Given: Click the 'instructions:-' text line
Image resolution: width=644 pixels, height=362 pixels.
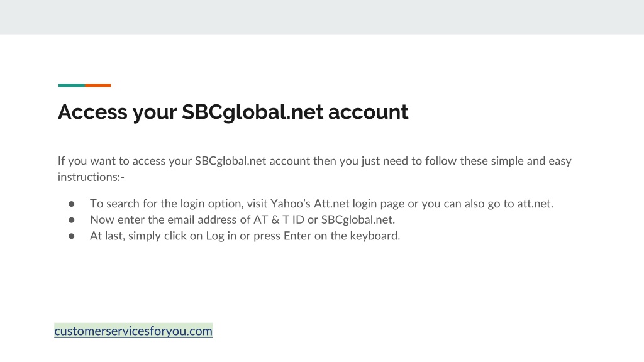Looking at the screenshot, I should (91, 177).
